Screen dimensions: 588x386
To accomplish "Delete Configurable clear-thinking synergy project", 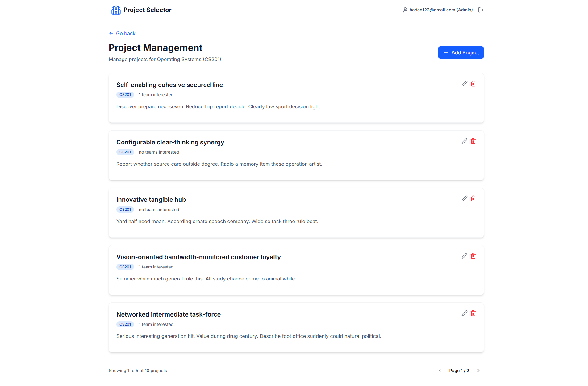I will pyautogui.click(x=473, y=141).
